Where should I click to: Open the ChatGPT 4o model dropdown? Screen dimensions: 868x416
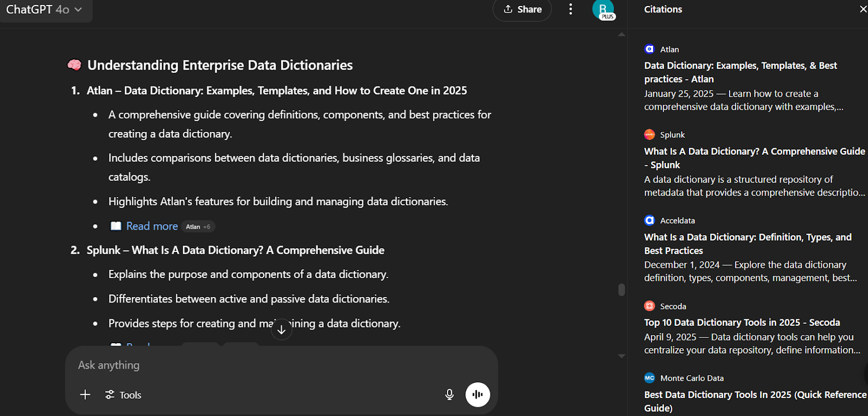tap(44, 10)
